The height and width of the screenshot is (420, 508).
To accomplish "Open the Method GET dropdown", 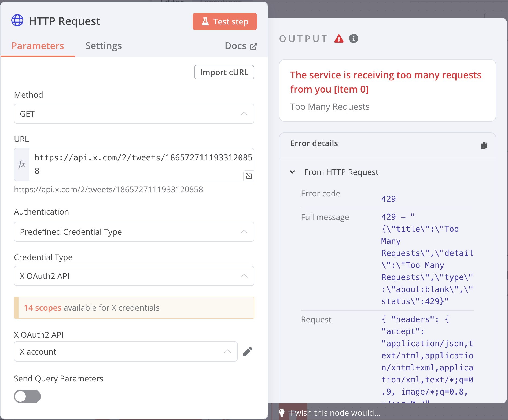I will tap(134, 114).
